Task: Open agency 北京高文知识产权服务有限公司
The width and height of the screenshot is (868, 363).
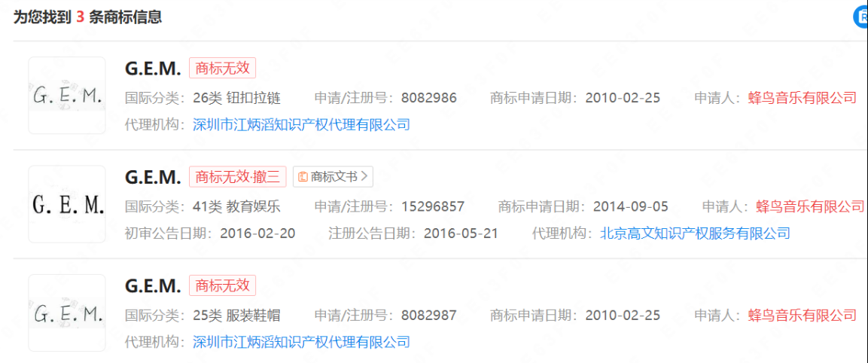Action: pos(696,233)
